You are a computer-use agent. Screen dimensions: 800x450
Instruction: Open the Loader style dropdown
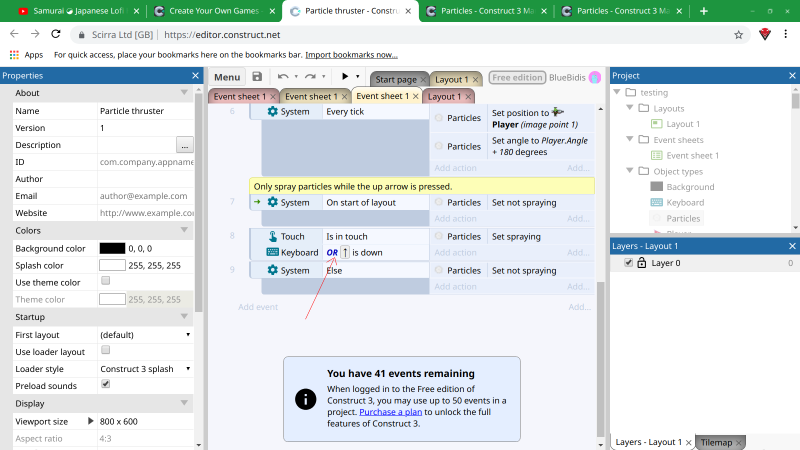coord(145,369)
